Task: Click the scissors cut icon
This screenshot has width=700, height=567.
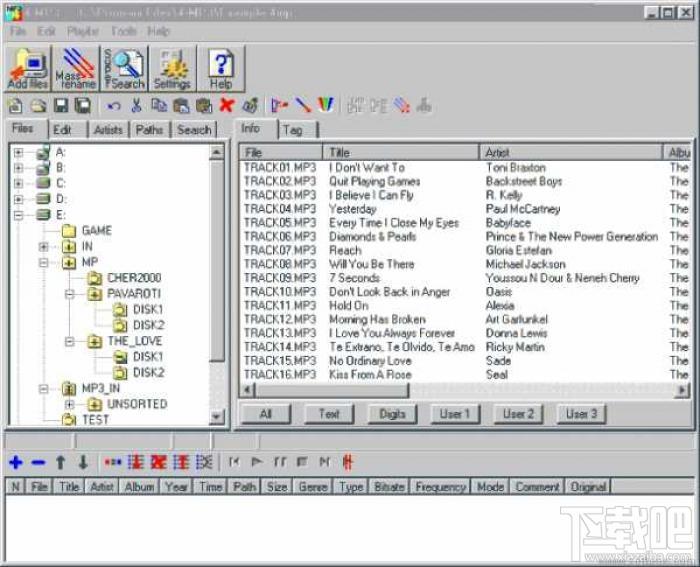Action: tap(136, 105)
